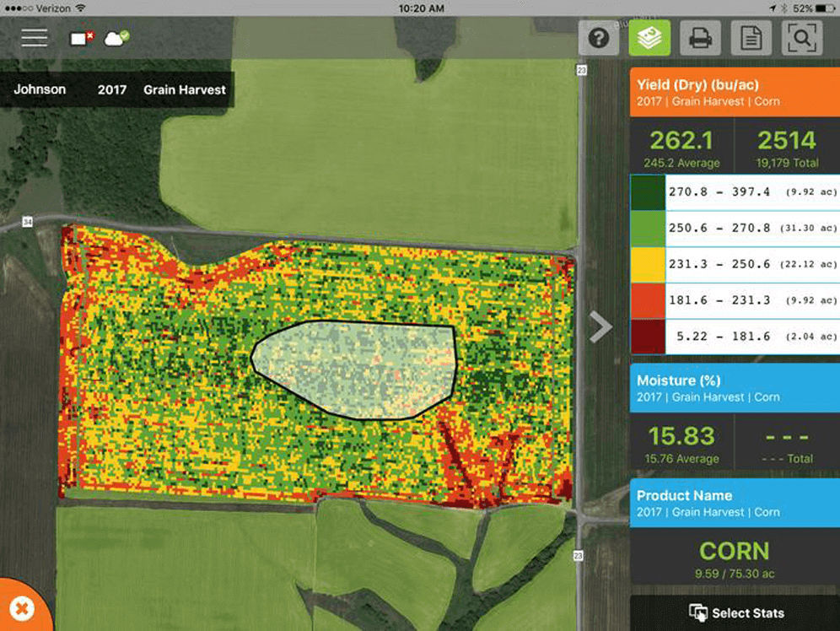The height and width of the screenshot is (631, 840).
Task: Open the help icon on the toolbar
Action: tap(599, 38)
